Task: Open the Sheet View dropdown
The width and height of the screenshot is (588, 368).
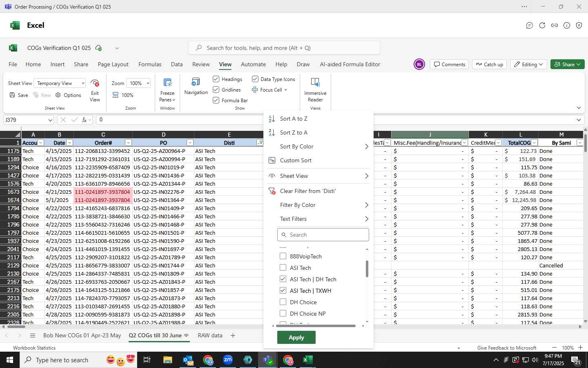Action: 60,83
